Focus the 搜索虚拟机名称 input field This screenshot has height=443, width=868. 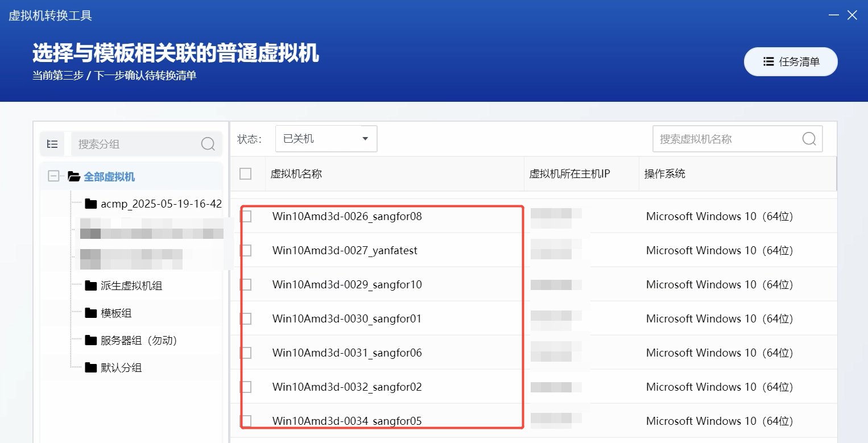725,139
